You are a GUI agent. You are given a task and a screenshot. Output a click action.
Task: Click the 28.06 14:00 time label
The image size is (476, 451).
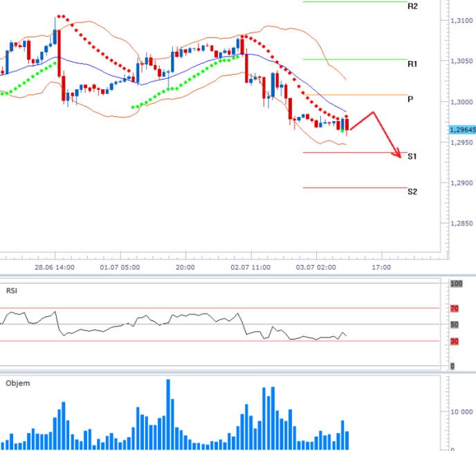point(55,268)
